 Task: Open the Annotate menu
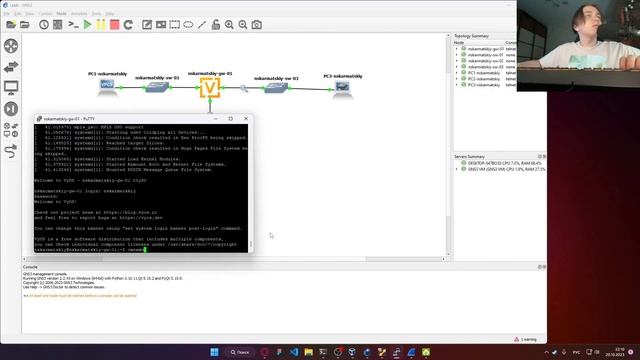click(x=79, y=13)
